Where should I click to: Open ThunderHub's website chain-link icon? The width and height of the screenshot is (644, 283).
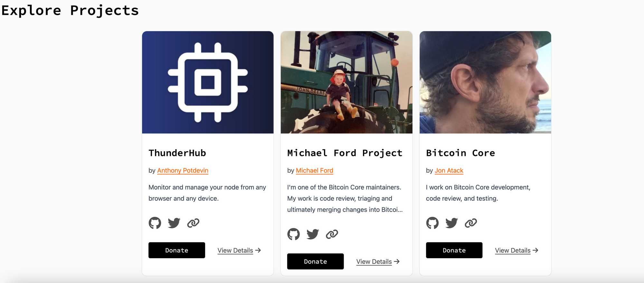193,223
